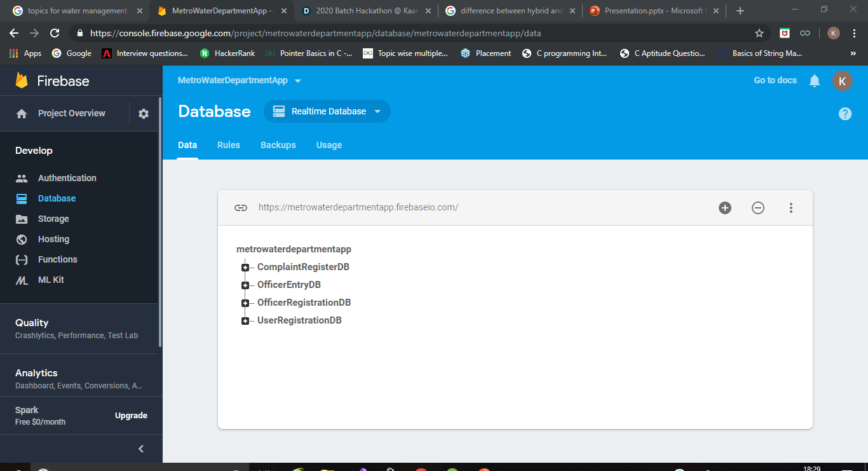The image size is (868, 471).
Task: Switch to the Backups tab
Action: [x=278, y=145]
